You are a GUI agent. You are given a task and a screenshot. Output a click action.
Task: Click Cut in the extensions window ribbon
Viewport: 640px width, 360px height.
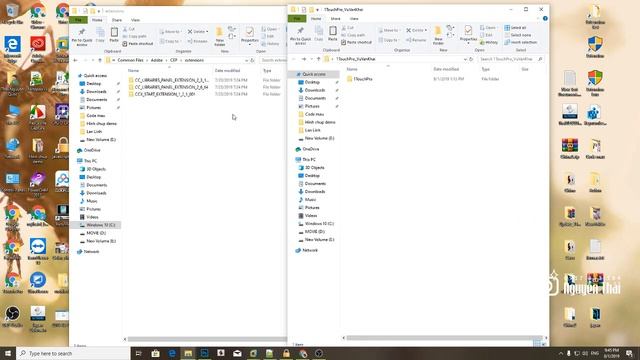(x=129, y=29)
